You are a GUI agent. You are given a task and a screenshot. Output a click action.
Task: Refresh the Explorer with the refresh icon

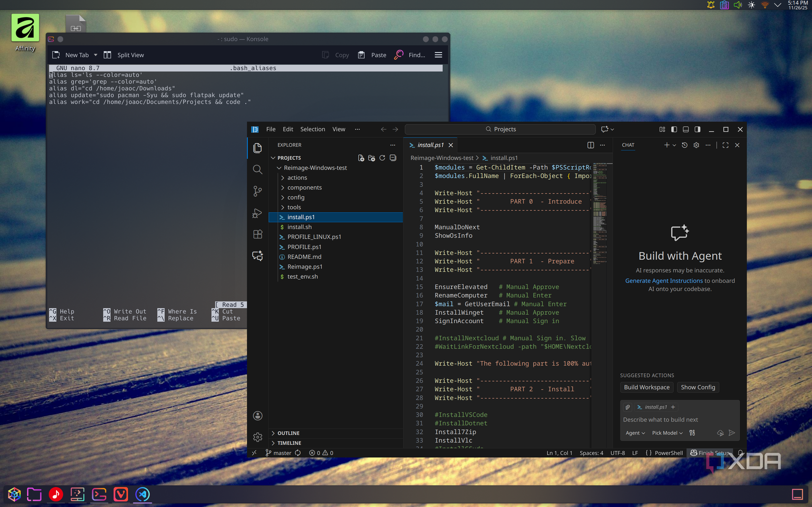[382, 158]
